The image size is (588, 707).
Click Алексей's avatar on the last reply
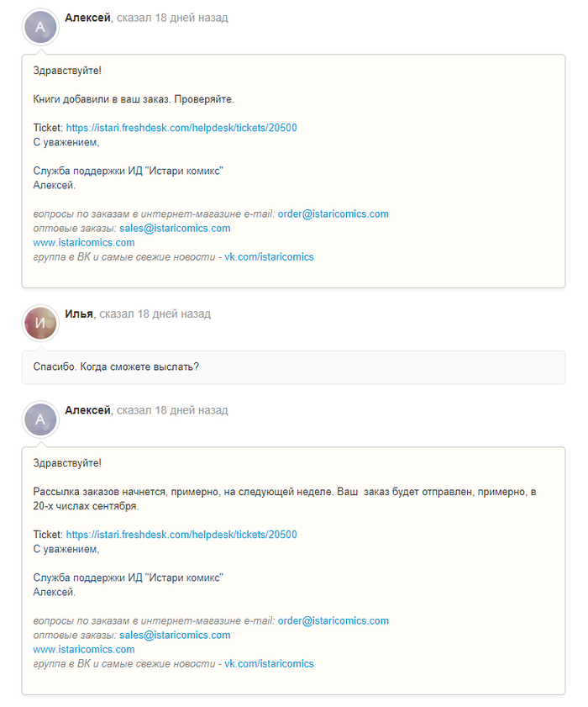click(x=40, y=419)
